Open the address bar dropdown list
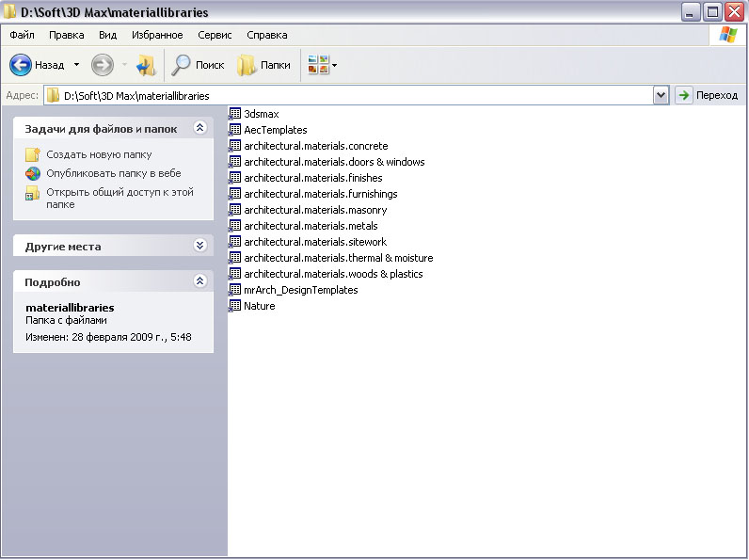Viewport: 749px width, 560px height. coord(661,95)
